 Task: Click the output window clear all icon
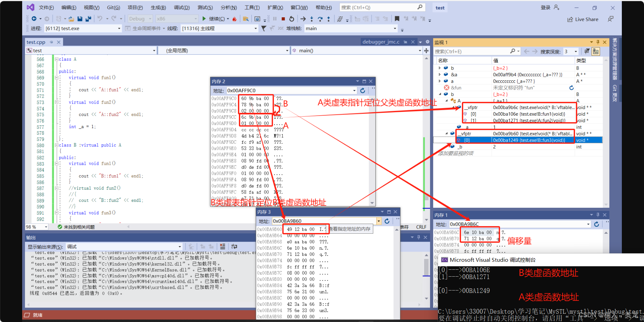pyautogui.click(x=223, y=247)
